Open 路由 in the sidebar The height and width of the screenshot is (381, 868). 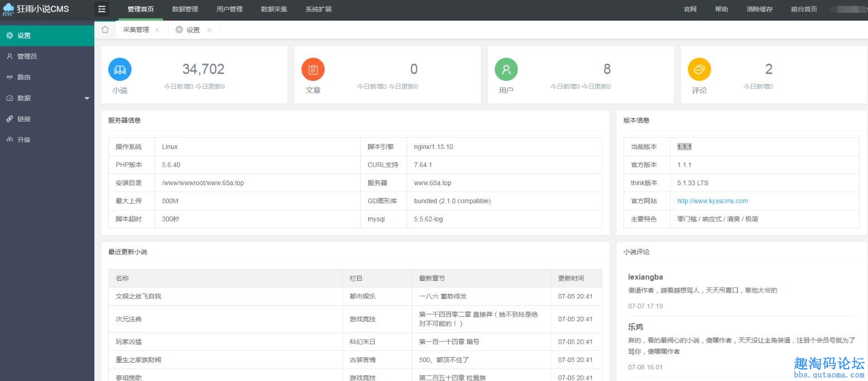click(23, 77)
